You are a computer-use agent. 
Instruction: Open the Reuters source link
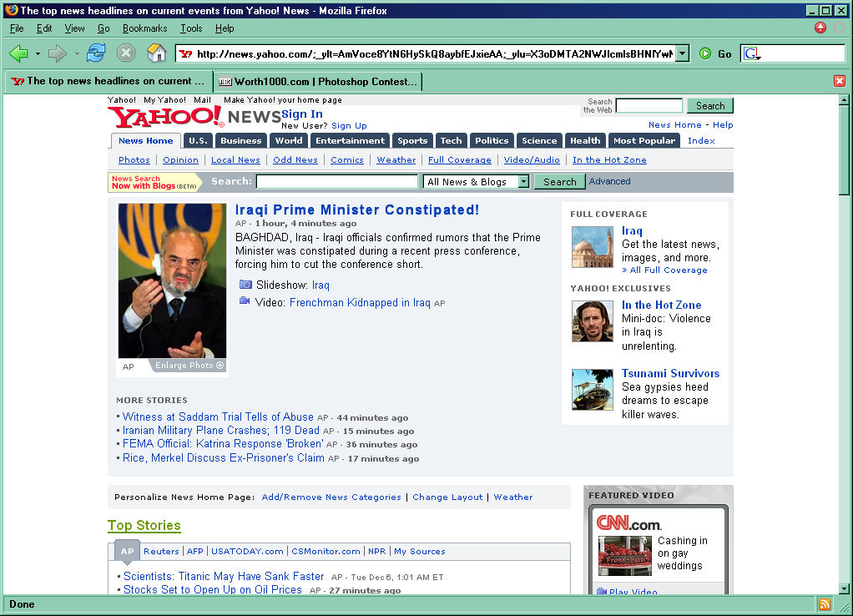pyautogui.click(x=161, y=551)
